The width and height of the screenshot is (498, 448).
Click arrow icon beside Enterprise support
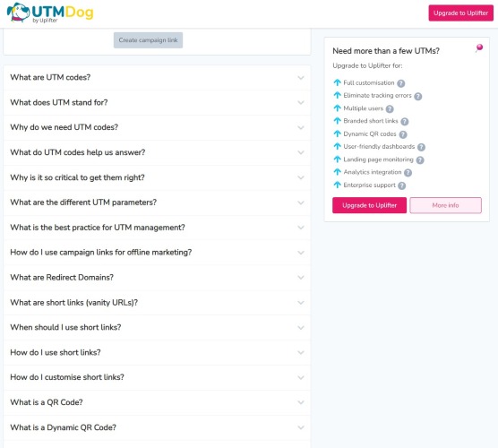point(337,185)
